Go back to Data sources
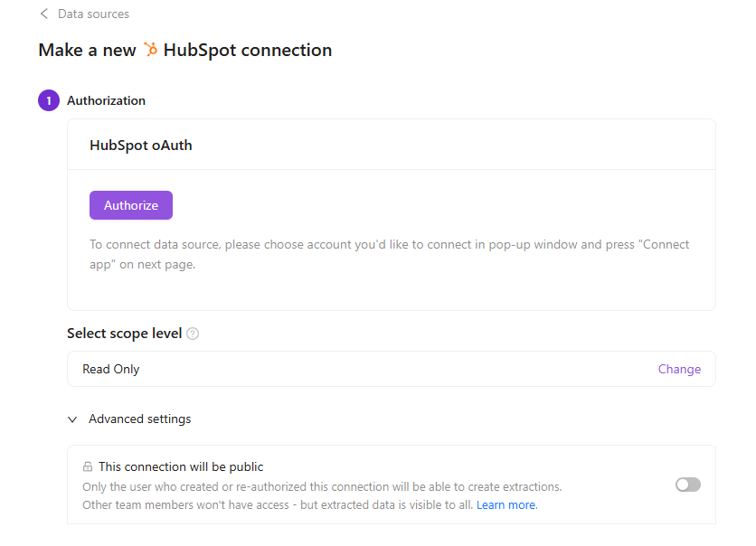This screenshot has width=756, height=546. pyautogui.click(x=93, y=14)
